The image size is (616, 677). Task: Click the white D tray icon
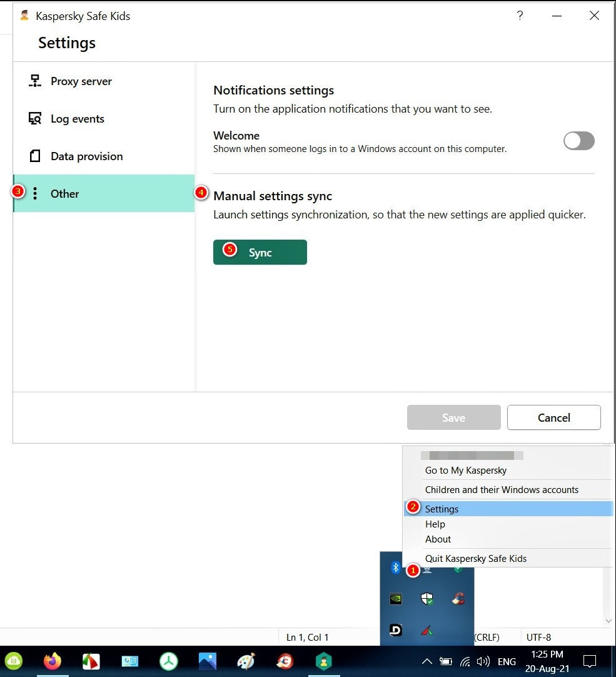pyautogui.click(x=396, y=630)
